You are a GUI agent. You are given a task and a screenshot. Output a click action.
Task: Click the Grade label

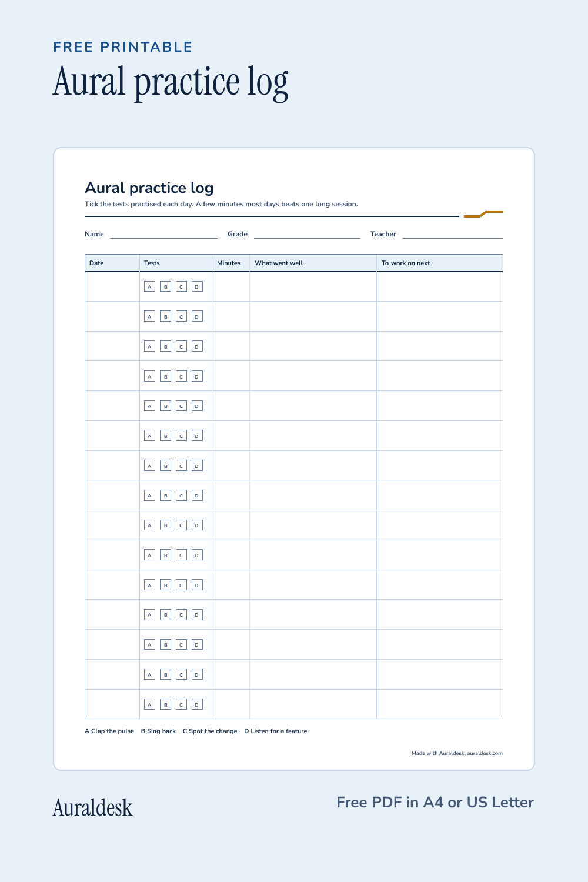tap(238, 234)
